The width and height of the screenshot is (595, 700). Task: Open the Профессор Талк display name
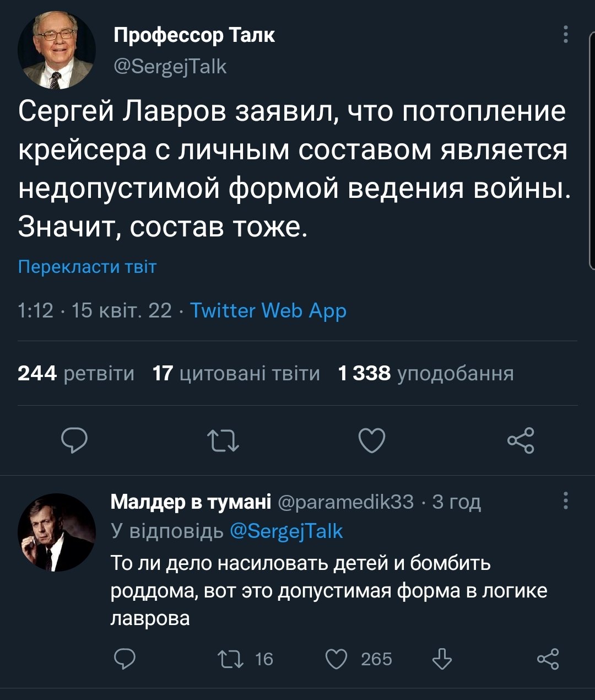[x=194, y=35]
